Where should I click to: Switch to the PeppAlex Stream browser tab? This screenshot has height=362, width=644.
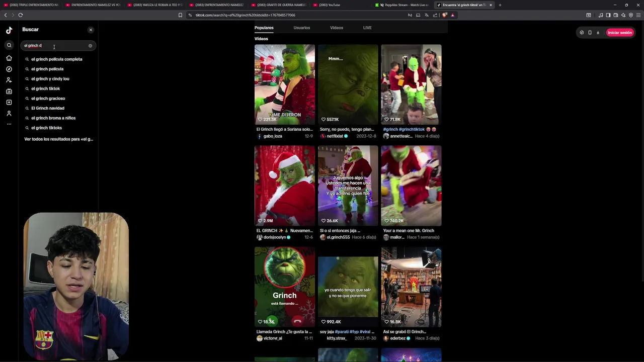(401, 5)
